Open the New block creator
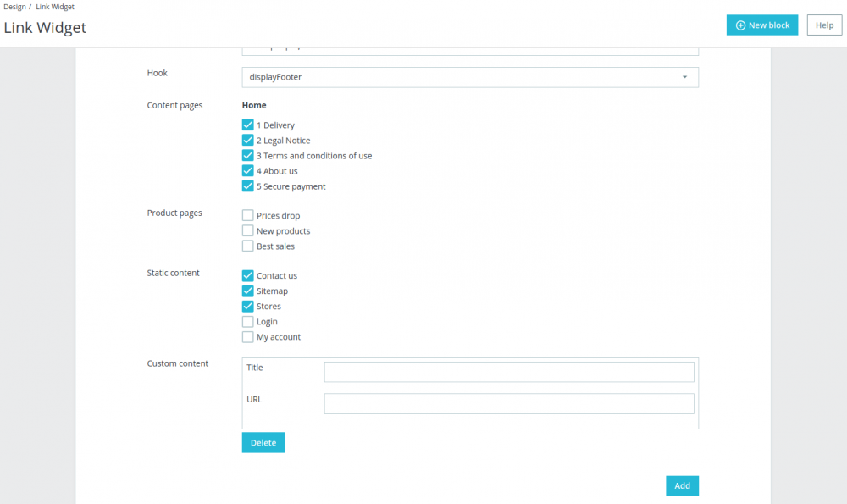Image resolution: width=847 pixels, height=504 pixels. (x=761, y=25)
